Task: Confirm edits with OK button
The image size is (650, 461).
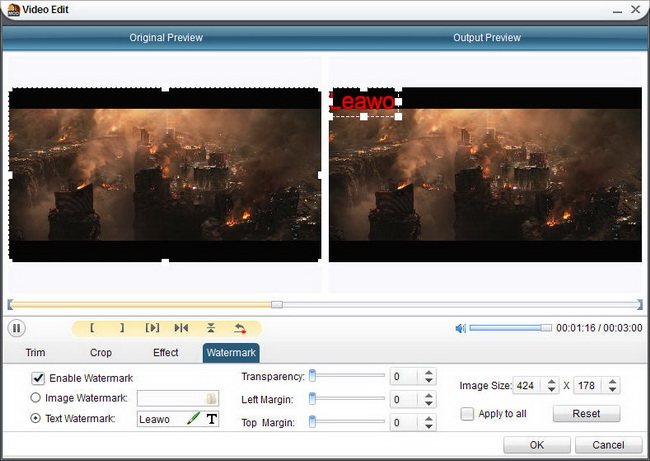Action: click(x=537, y=445)
